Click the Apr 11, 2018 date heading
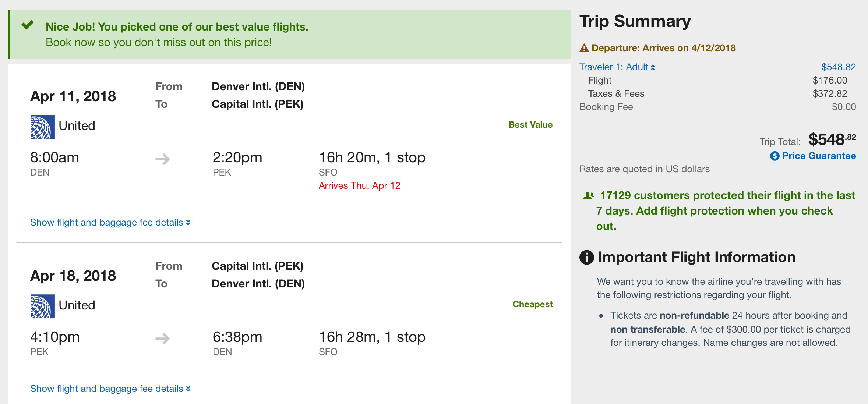This screenshot has width=868, height=404. point(73,96)
